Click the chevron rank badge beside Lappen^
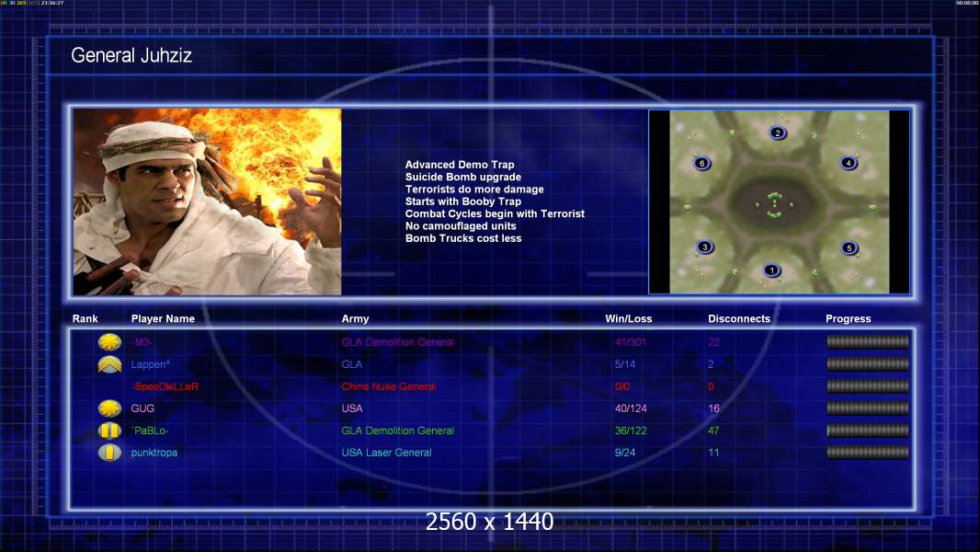The width and height of the screenshot is (980, 552). (x=109, y=364)
